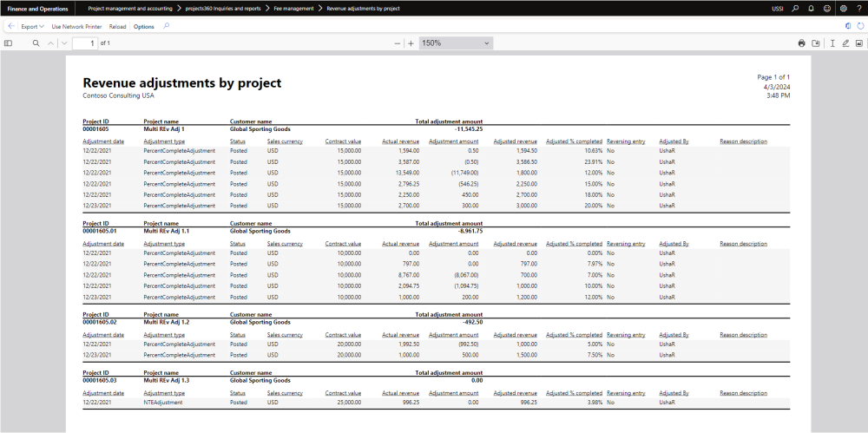This screenshot has height=433, width=868.
Task: Open feedback smiley icon
Action: pos(827,9)
